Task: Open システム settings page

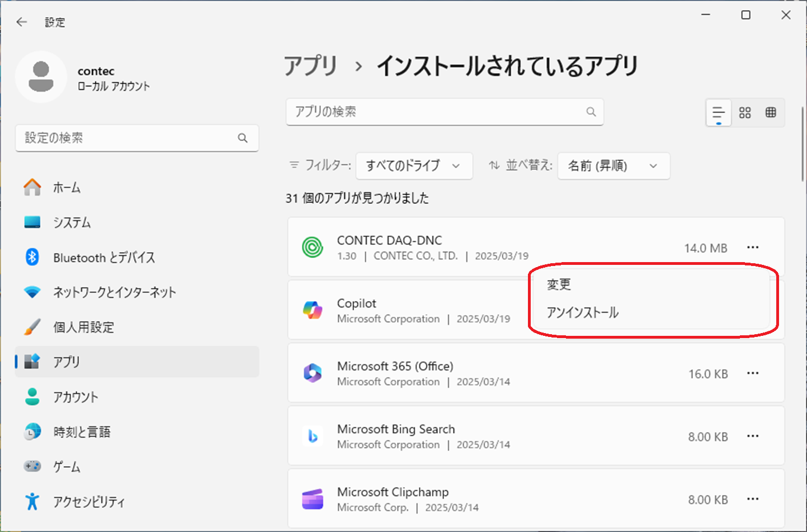Action: pos(137,222)
